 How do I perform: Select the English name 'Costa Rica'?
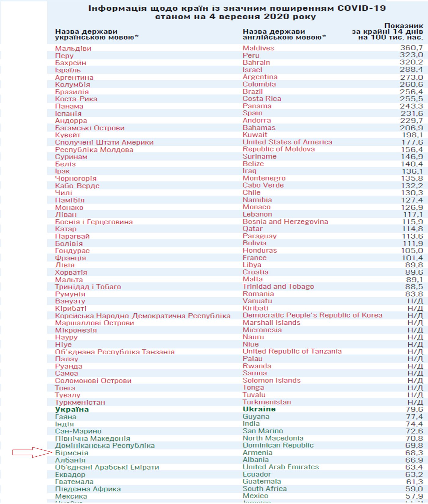pyautogui.click(x=262, y=98)
